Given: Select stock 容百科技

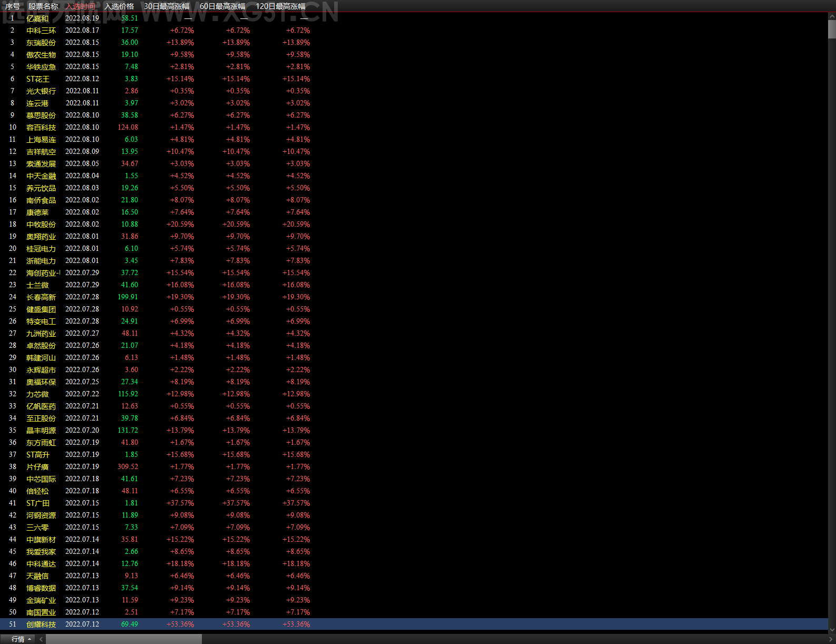Looking at the screenshot, I should (x=41, y=128).
